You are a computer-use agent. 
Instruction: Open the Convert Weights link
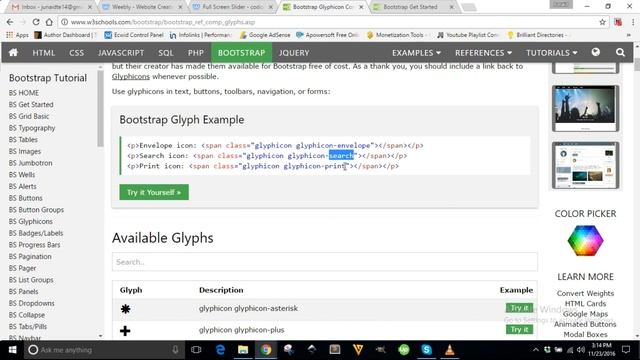click(x=585, y=293)
